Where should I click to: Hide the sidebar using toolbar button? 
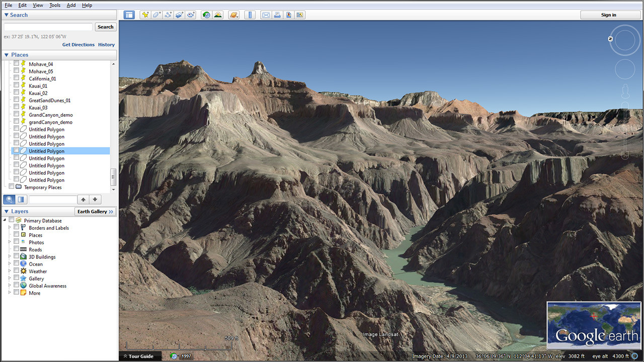129,15
